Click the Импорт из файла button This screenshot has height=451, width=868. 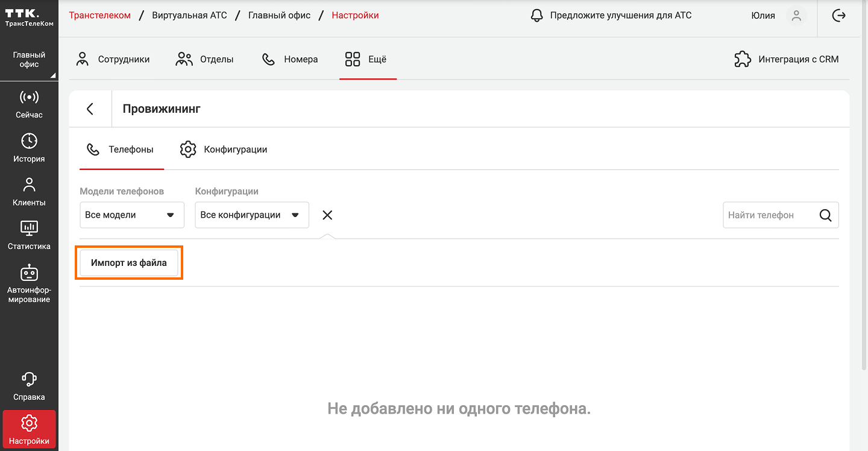click(129, 263)
